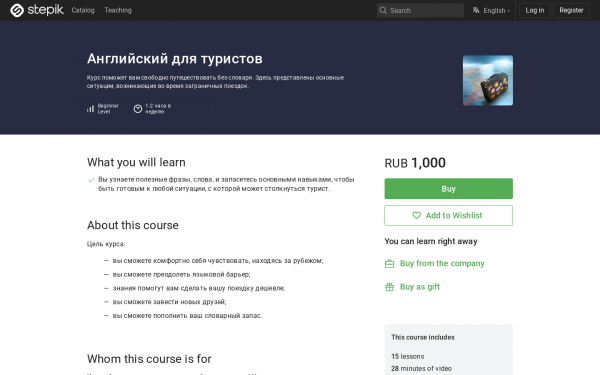Click 28 minutes of video text
Viewport: 600px width, 375px height.
[421, 368]
